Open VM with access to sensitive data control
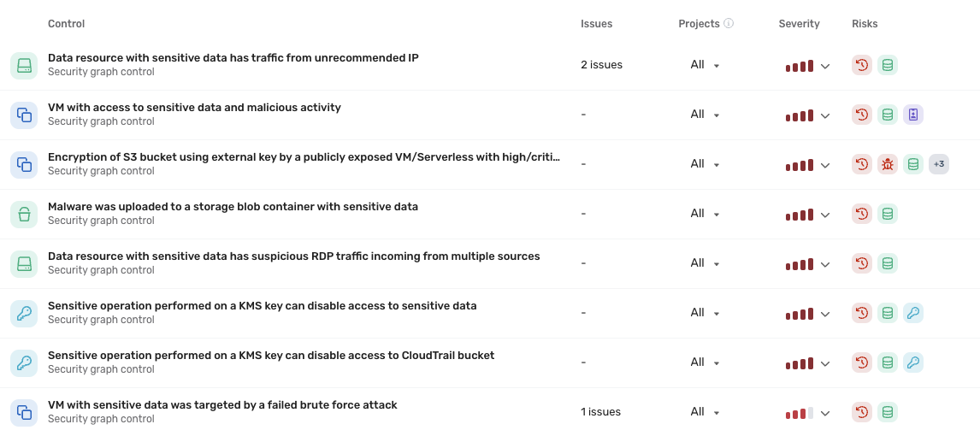Image resolution: width=980 pixels, height=436 pixels. (194, 108)
